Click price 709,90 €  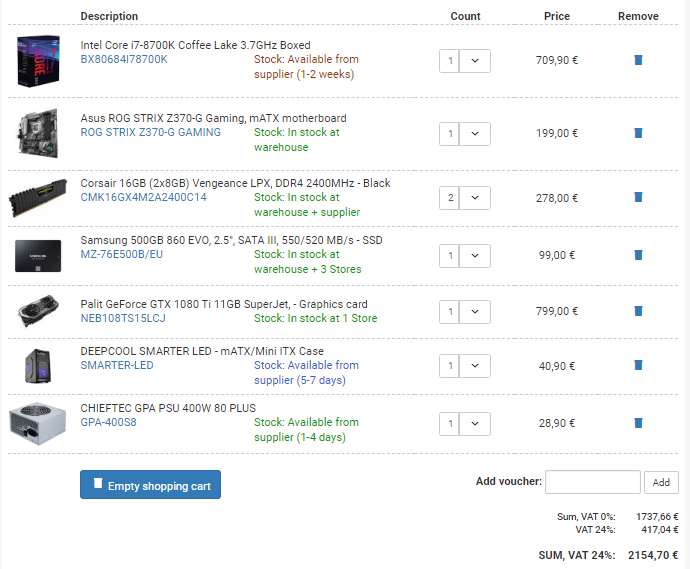(x=557, y=60)
